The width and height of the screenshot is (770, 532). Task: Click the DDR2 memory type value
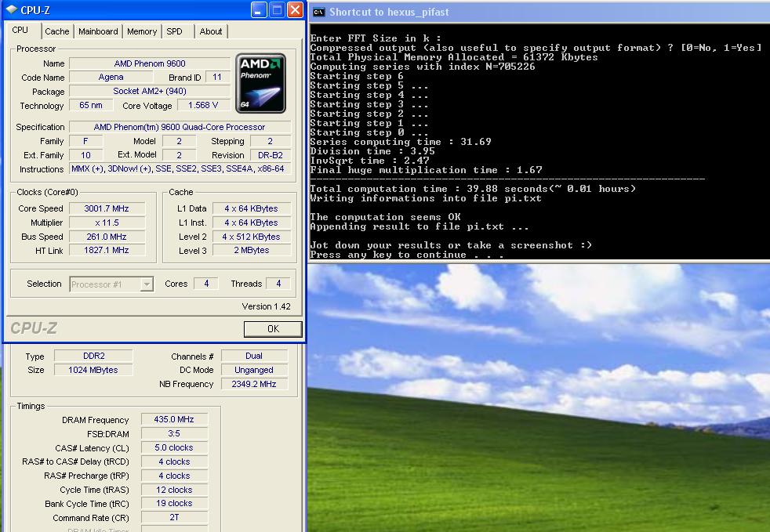pos(93,356)
